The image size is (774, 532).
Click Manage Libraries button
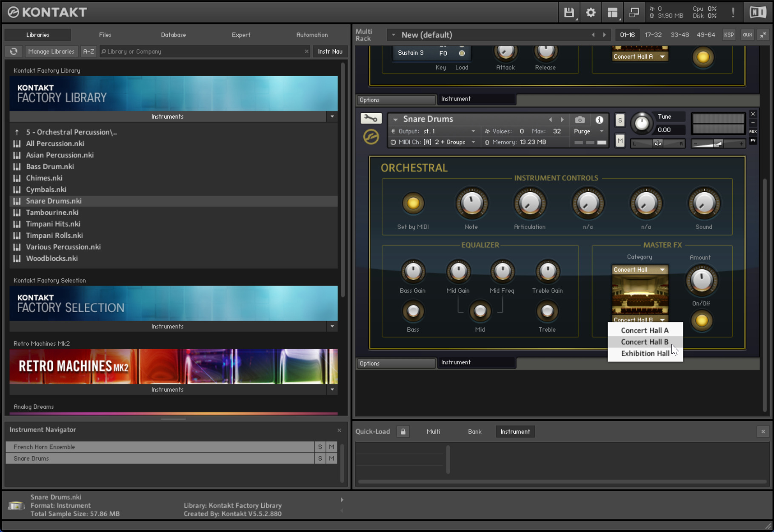point(51,51)
